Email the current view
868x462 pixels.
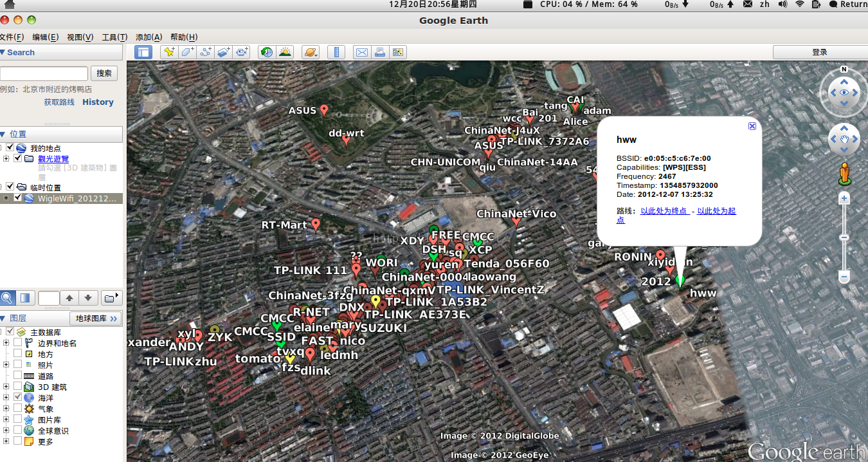[x=362, y=52]
